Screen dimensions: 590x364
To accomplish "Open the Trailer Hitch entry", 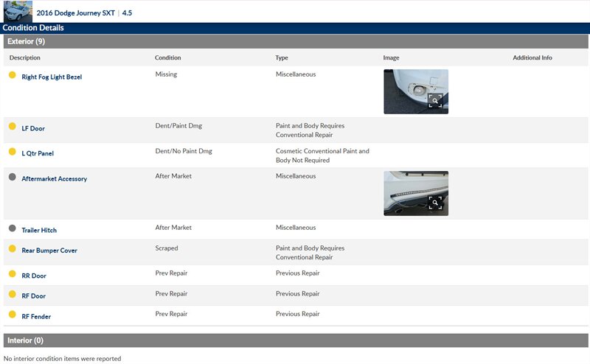I will (39, 230).
